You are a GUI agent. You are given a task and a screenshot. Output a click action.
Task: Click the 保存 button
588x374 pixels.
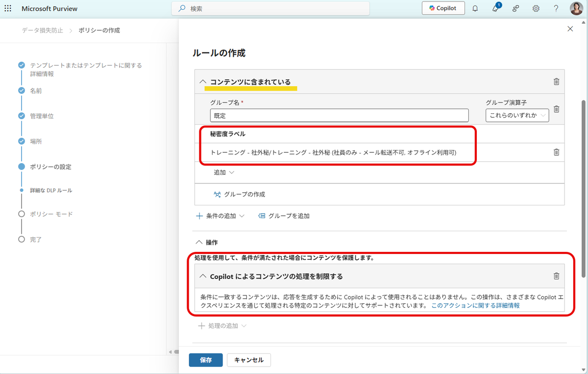click(206, 360)
